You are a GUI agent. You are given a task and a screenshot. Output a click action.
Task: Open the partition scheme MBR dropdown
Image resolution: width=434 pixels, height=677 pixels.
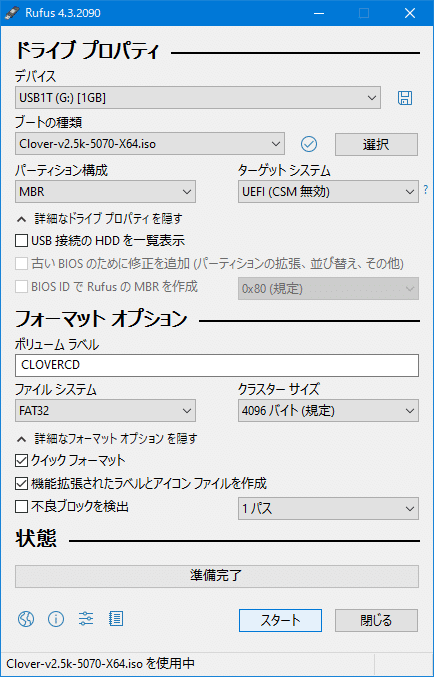[x=105, y=192]
